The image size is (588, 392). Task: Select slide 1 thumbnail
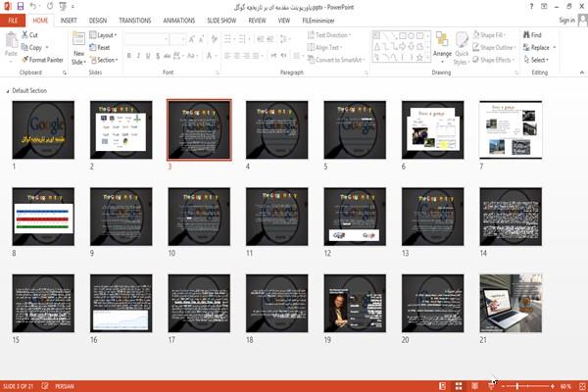43,129
